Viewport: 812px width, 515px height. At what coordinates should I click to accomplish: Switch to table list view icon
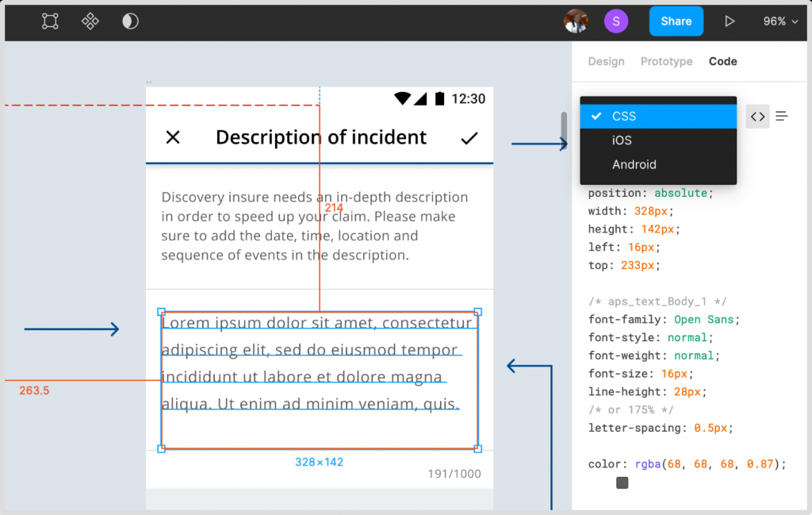(782, 117)
